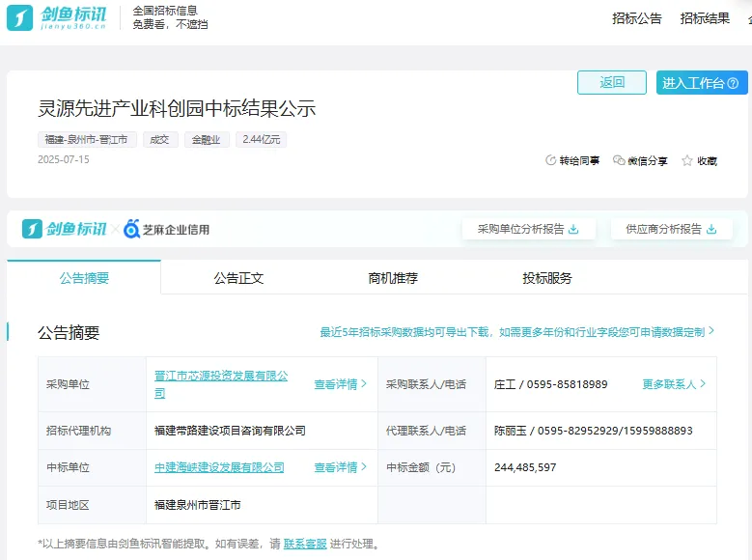The height and width of the screenshot is (560, 752).
Task: Expand 查看详情 for 中标单位
Action: [x=340, y=467]
